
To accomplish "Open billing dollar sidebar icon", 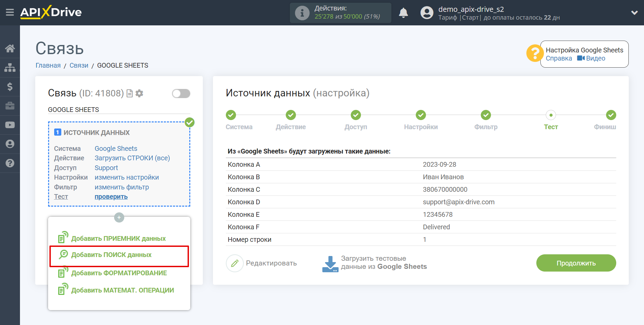I will tap(10, 87).
